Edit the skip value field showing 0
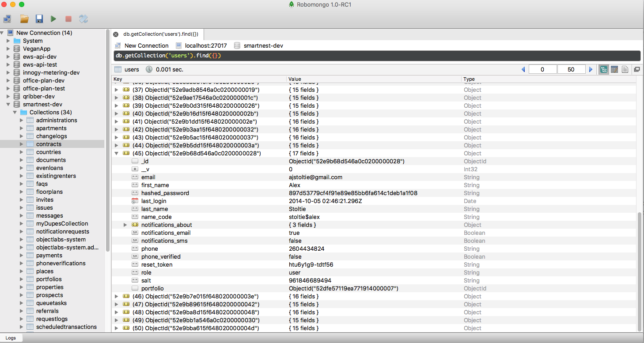 [543, 69]
